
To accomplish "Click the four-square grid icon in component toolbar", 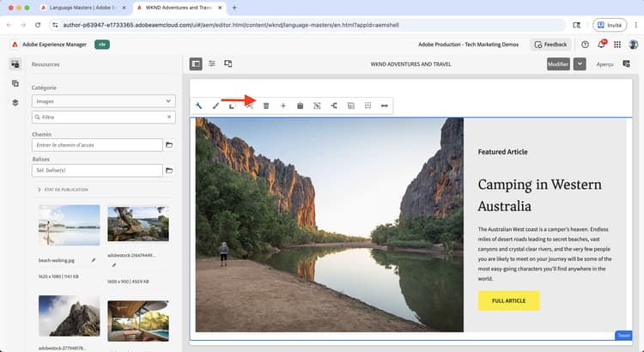I will pyautogui.click(x=368, y=106).
